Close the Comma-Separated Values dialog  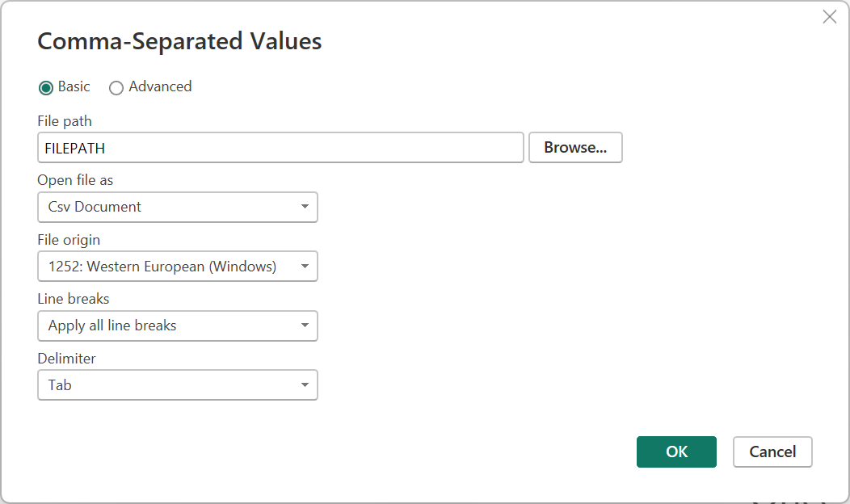pos(829,16)
